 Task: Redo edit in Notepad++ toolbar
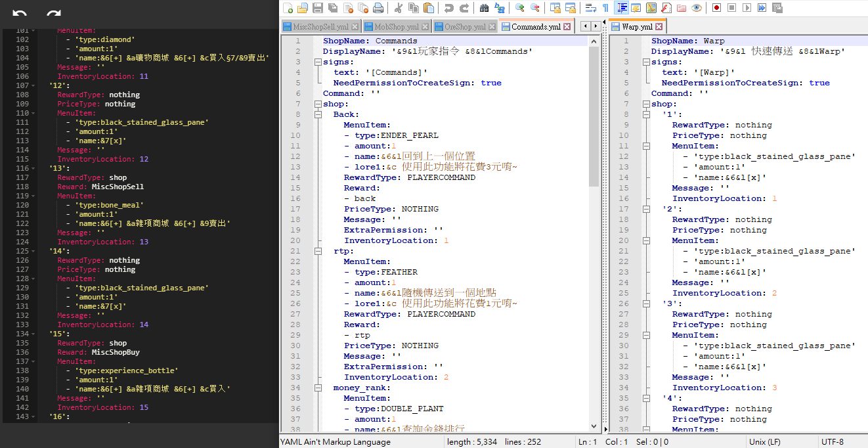(464, 8)
